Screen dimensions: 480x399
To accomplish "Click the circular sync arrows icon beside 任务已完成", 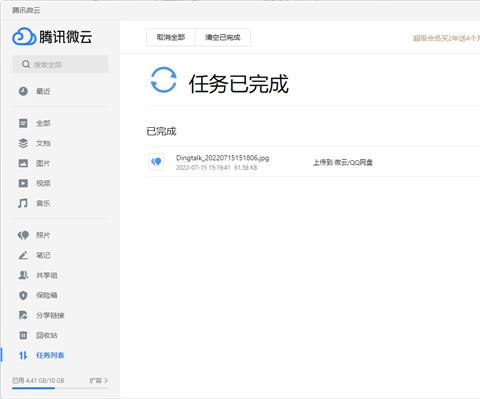I will coord(163,80).
